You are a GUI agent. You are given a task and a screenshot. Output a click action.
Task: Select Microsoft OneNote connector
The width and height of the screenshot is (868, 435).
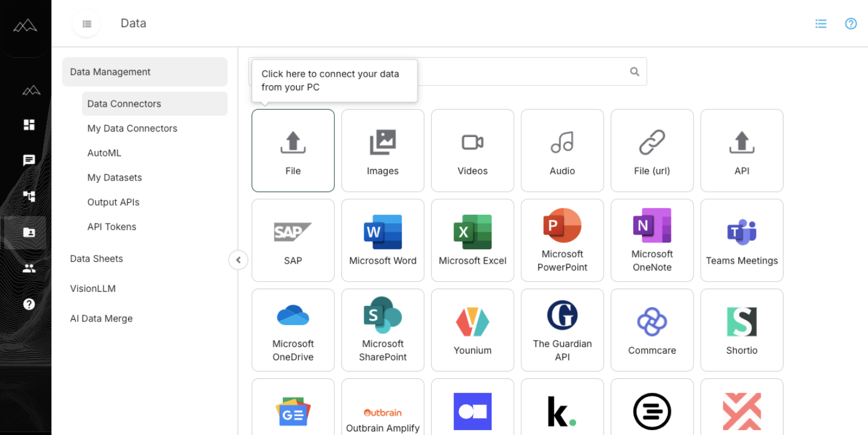pyautogui.click(x=652, y=240)
